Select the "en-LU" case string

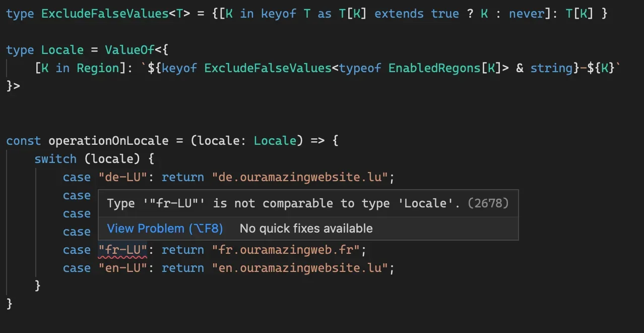123,267
